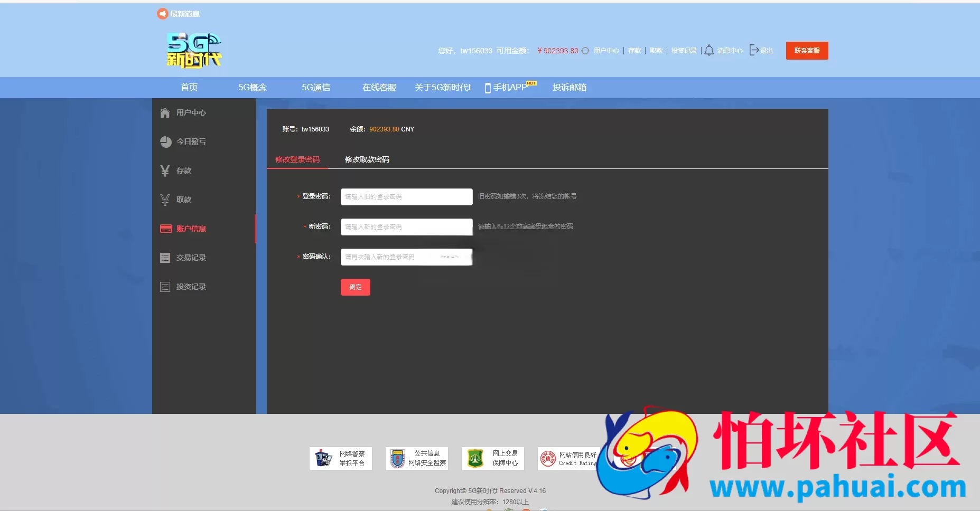Viewport: 980px width, 511px height.
Task: Focus the 新密码 input field
Action: pyautogui.click(x=406, y=226)
